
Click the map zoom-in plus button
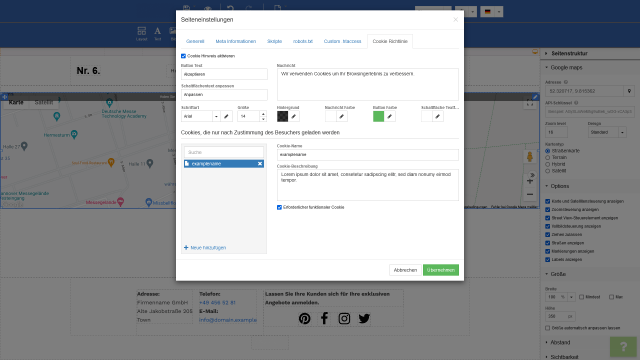tap(530, 181)
